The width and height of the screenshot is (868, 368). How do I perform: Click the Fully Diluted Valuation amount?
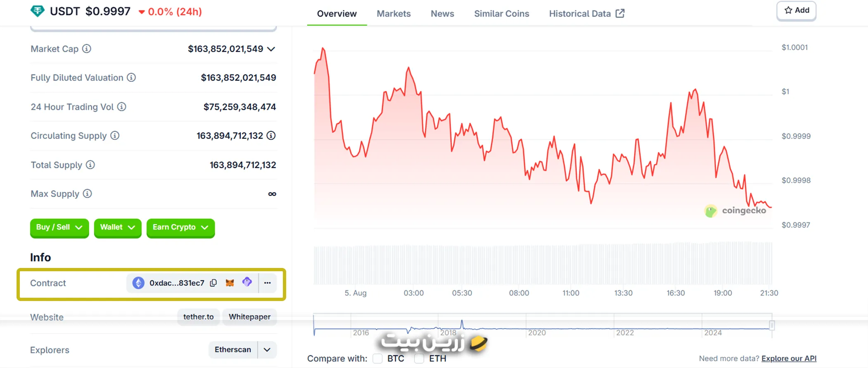pos(238,78)
